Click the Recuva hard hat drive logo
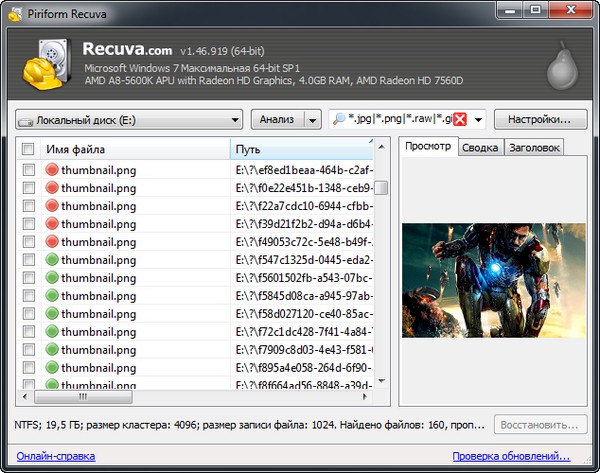600x473 pixels. coord(47,64)
